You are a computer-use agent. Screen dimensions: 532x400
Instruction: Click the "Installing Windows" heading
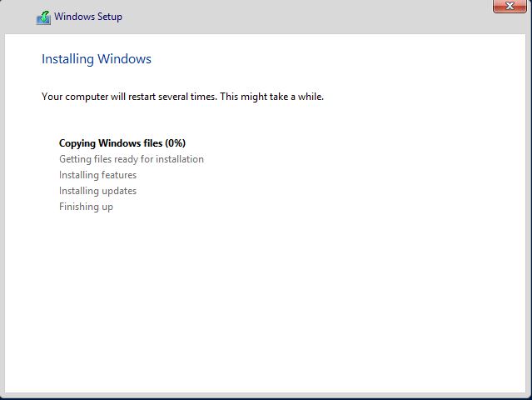(x=97, y=59)
